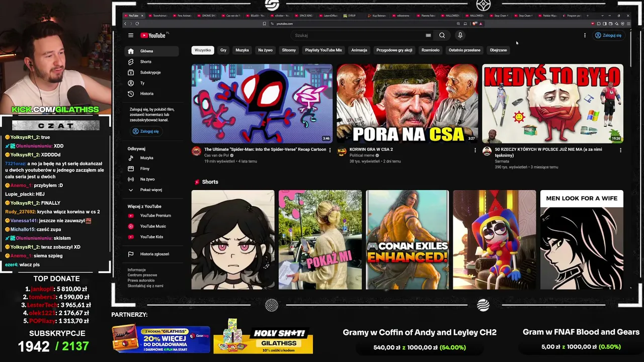Open the CONAN EXILES ENHANCED short
The width and height of the screenshot is (644, 362).
(407, 240)
